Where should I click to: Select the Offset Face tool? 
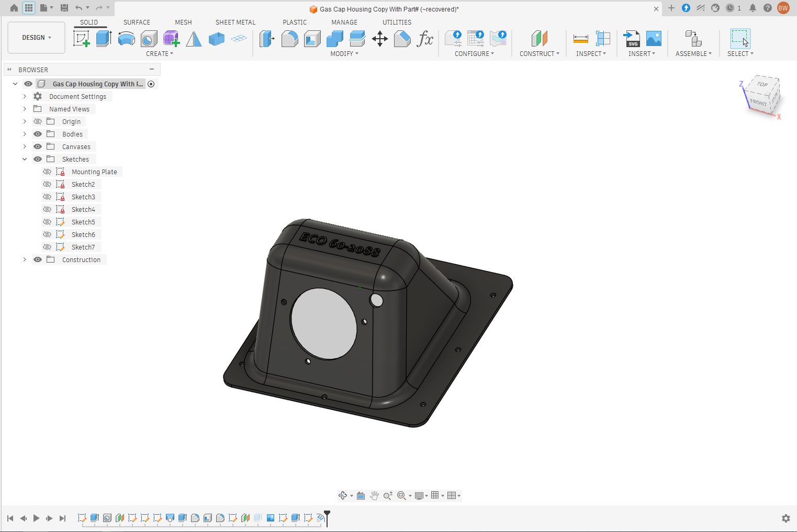357,39
